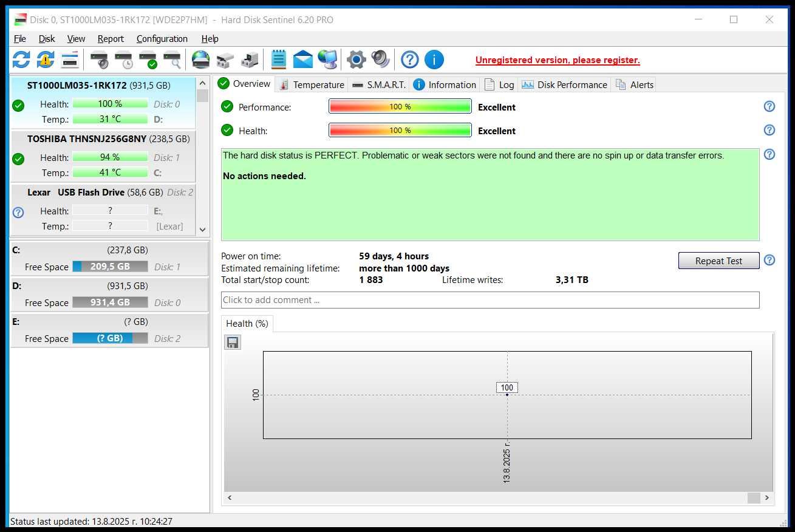Click the 100 data point label on graph
Viewport: 795px width, 532px height.
(507, 387)
